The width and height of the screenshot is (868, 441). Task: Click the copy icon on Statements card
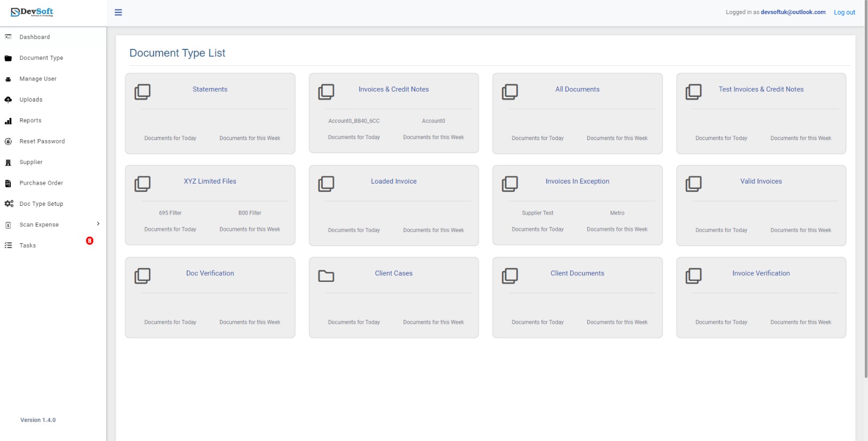coord(142,92)
